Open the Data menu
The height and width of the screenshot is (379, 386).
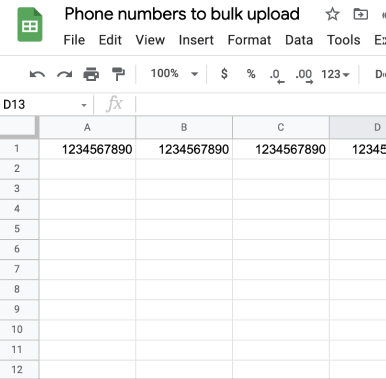(299, 40)
